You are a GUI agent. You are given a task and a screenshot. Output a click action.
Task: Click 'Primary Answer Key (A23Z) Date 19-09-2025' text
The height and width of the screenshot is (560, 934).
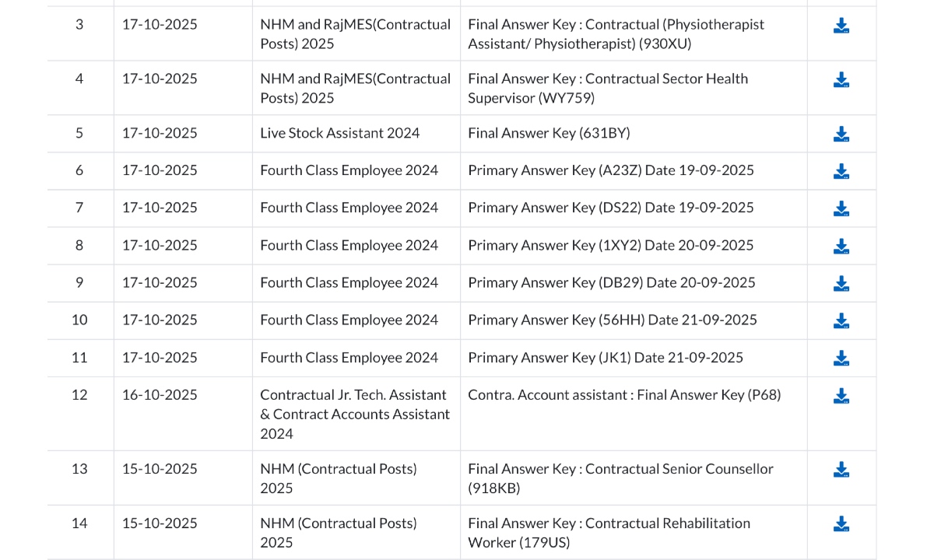pyautogui.click(x=611, y=170)
